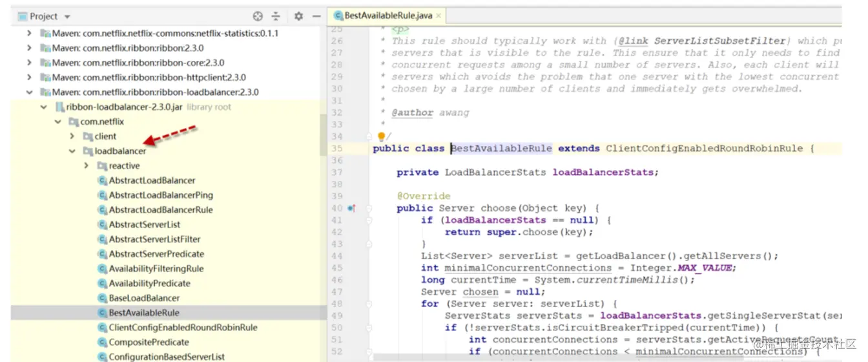Click line number 35 in gutter
868x362 pixels.
click(x=336, y=149)
